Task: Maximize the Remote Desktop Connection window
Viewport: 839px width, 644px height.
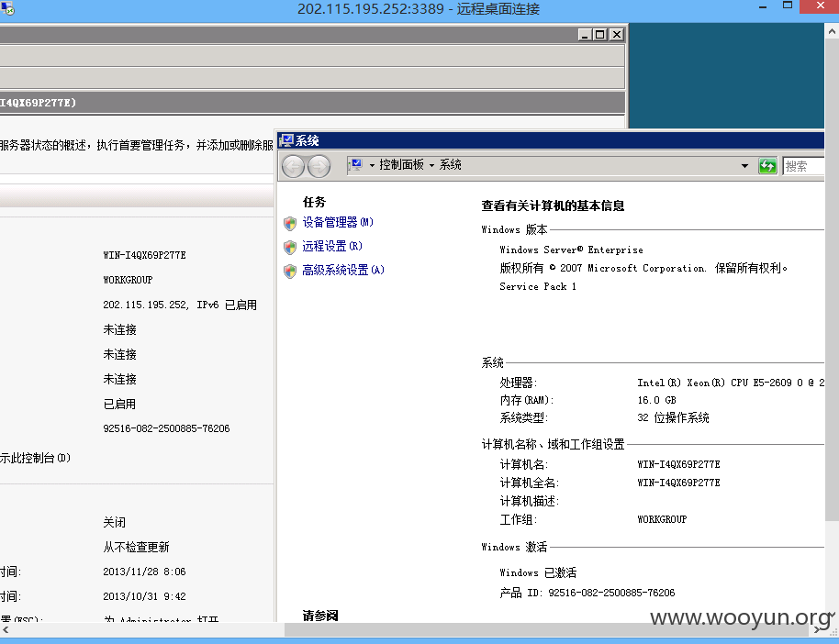Action: click(x=787, y=7)
